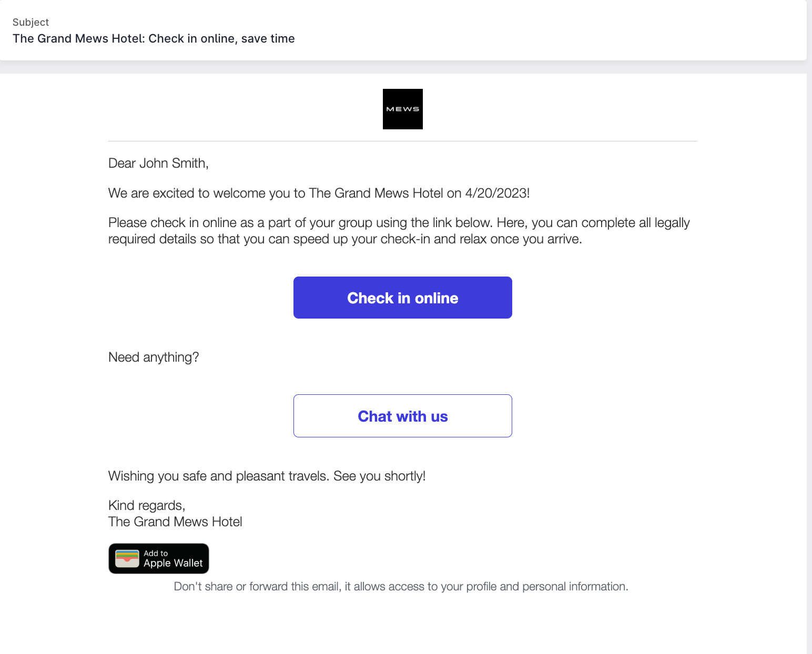
Task: Click the Kind regards line
Action: [147, 505]
